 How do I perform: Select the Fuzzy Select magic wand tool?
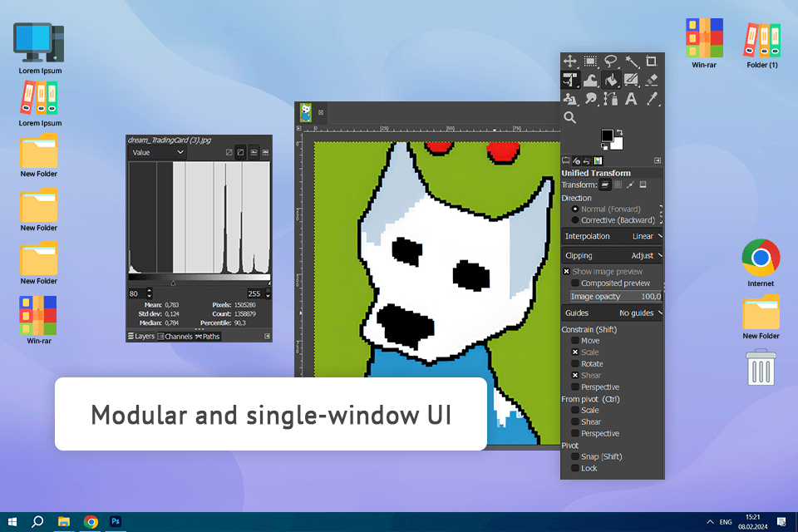[x=632, y=62]
